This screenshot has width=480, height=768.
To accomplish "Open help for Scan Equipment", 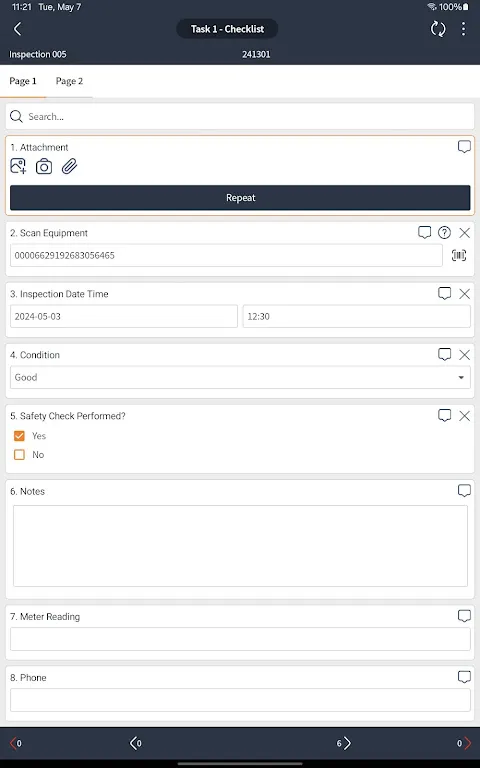I will tap(444, 233).
